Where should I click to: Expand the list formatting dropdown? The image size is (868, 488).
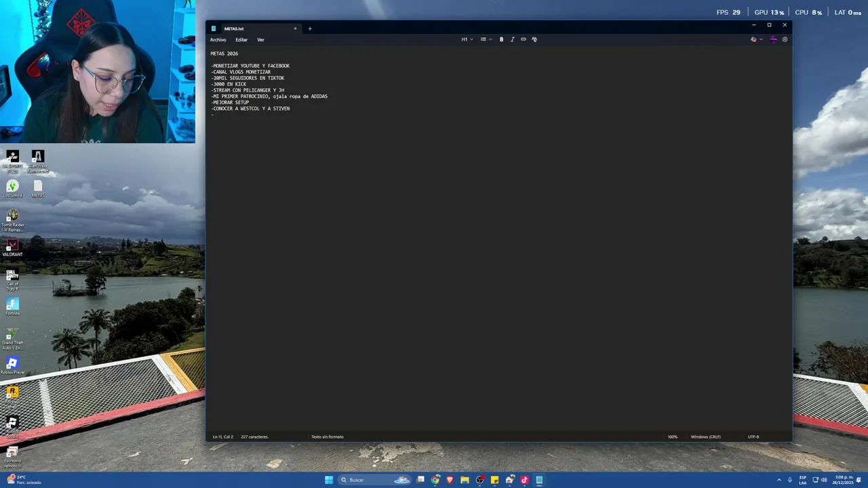[x=486, y=39]
